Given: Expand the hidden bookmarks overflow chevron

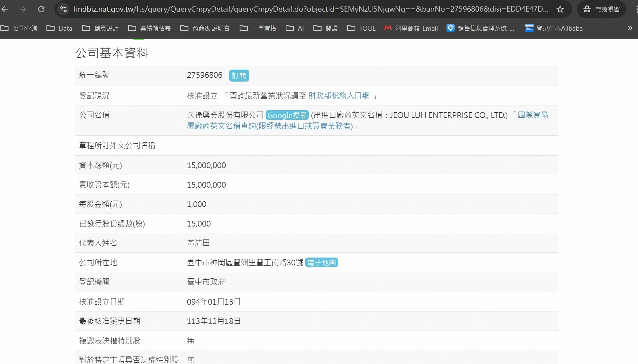Looking at the screenshot, I should pyautogui.click(x=630, y=28).
